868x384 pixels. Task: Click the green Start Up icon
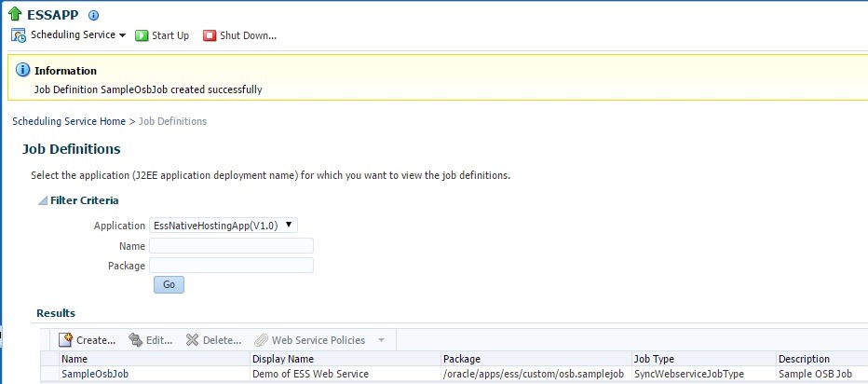(x=142, y=35)
